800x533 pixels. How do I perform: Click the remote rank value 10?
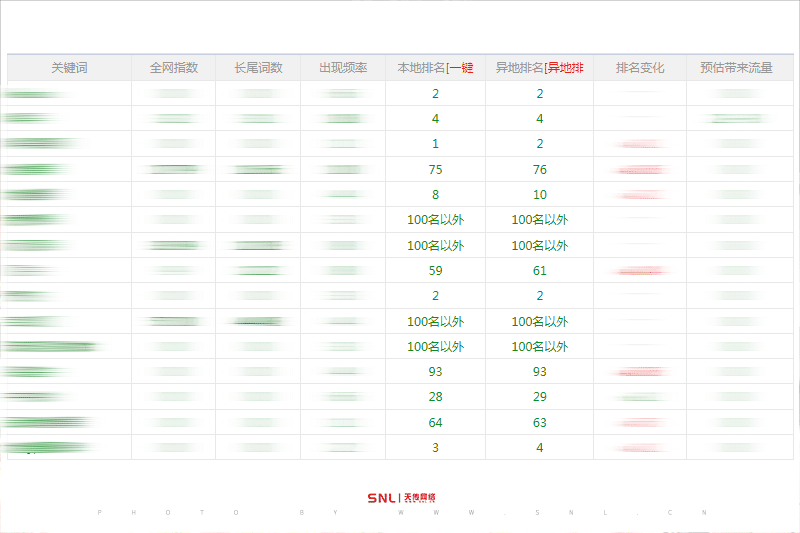tap(540, 195)
